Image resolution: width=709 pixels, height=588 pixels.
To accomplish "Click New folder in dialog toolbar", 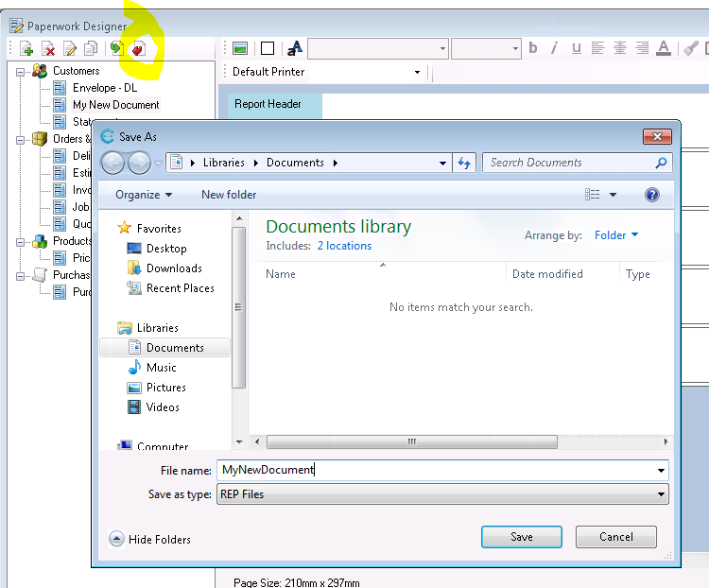I will point(229,195).
